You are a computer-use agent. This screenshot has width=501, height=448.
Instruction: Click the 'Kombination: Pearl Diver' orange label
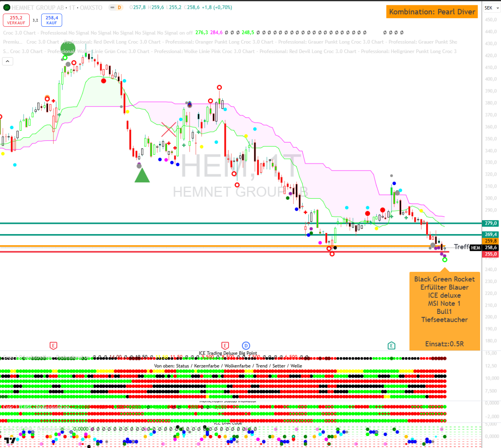pyautogui.click(x=432, y=12)
